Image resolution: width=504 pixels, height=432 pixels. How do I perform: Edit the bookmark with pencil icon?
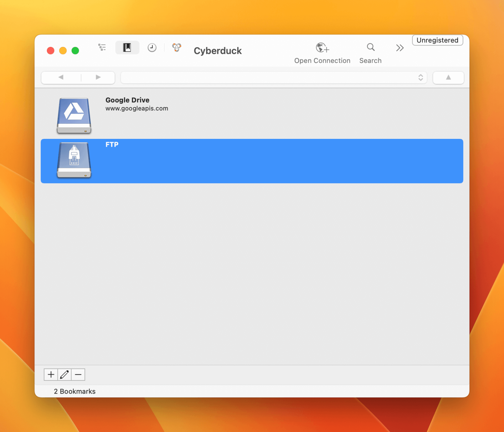[64, 375]
